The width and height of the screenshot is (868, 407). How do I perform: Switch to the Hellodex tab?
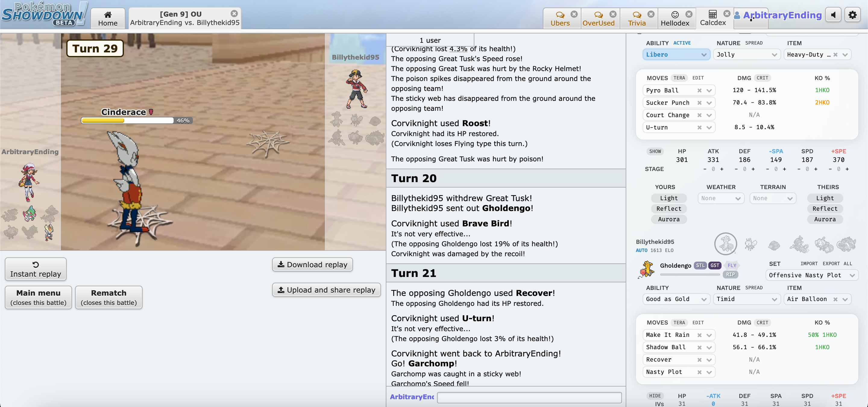[x=675, y=19]
